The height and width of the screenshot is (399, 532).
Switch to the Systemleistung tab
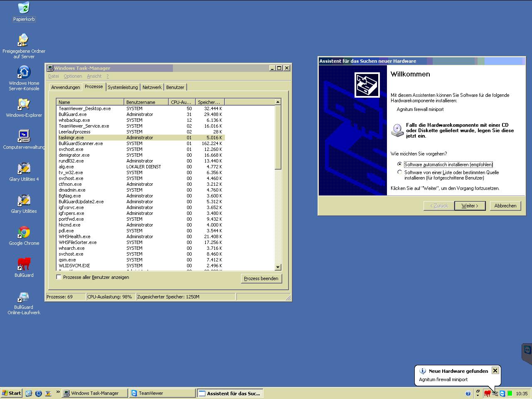coord(123,87)
